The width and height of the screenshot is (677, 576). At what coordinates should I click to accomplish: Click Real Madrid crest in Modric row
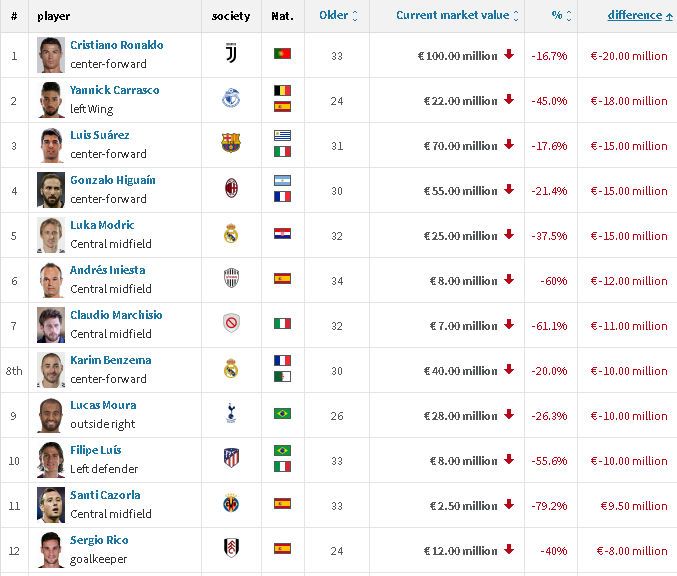tap(231, 233)
